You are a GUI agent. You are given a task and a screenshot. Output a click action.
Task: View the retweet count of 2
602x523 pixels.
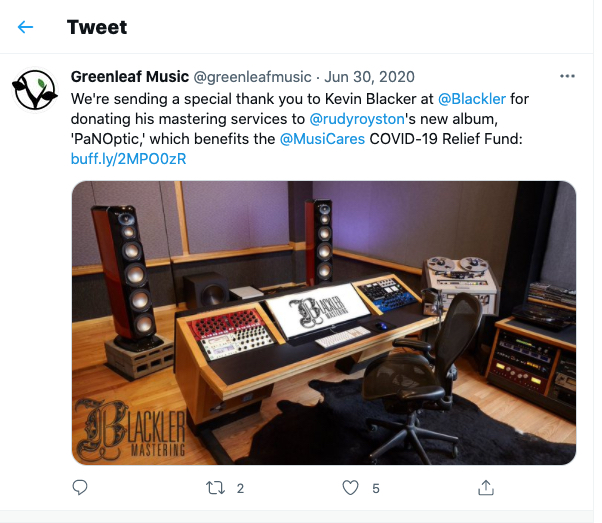[240, 488]
